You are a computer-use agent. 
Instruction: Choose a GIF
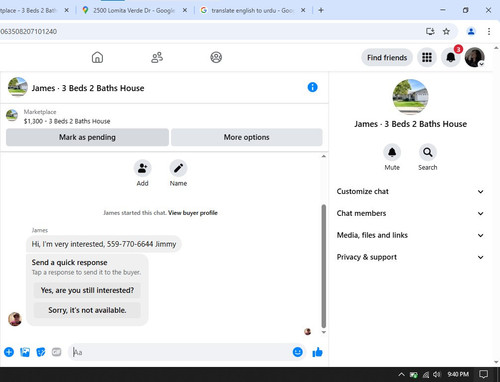57,352
